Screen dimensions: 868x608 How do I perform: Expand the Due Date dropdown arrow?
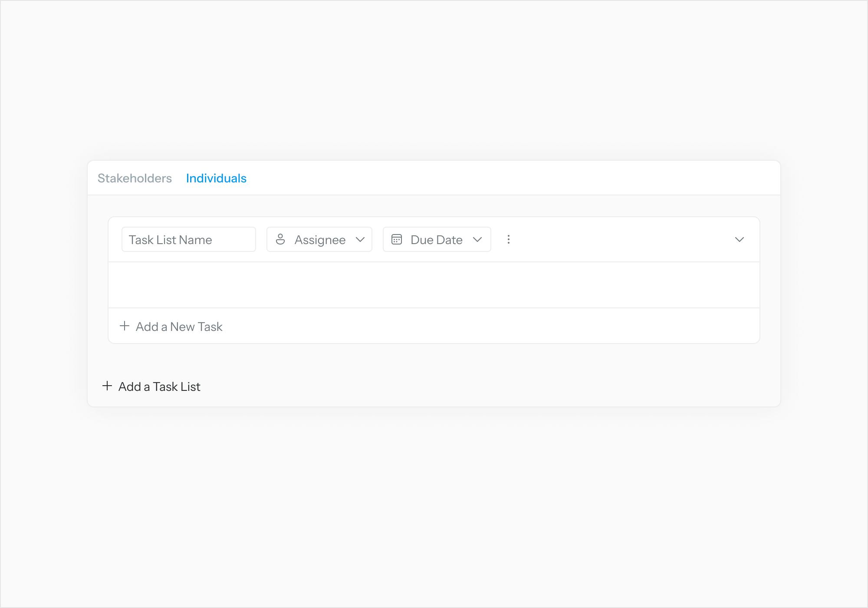point(477,239)
